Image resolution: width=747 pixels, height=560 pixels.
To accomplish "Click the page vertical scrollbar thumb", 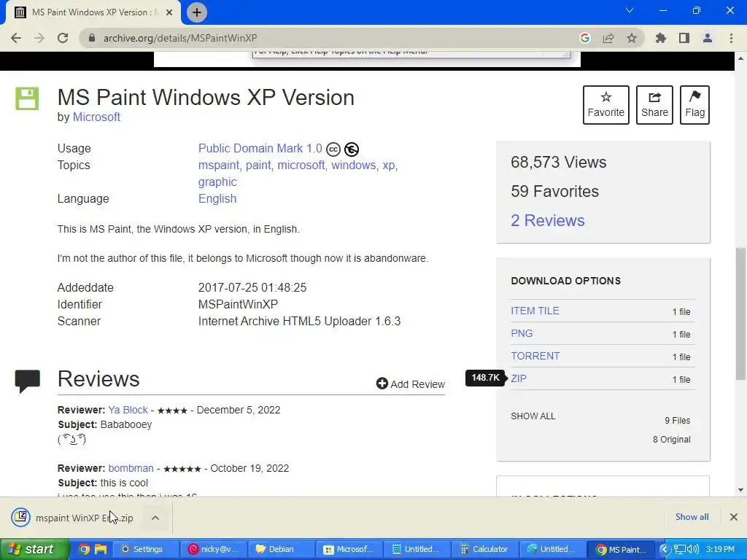I will 740,314.
